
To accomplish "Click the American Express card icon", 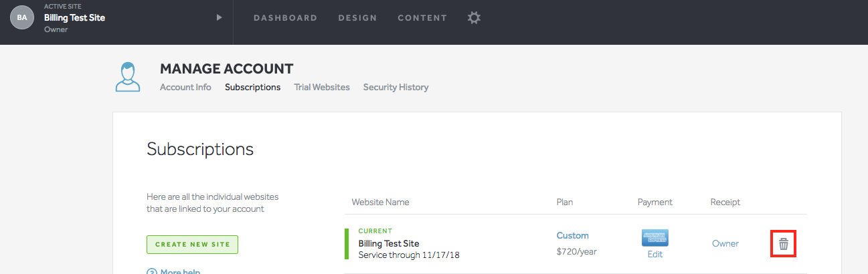I will pyautogui.click(x=655, y=237).
